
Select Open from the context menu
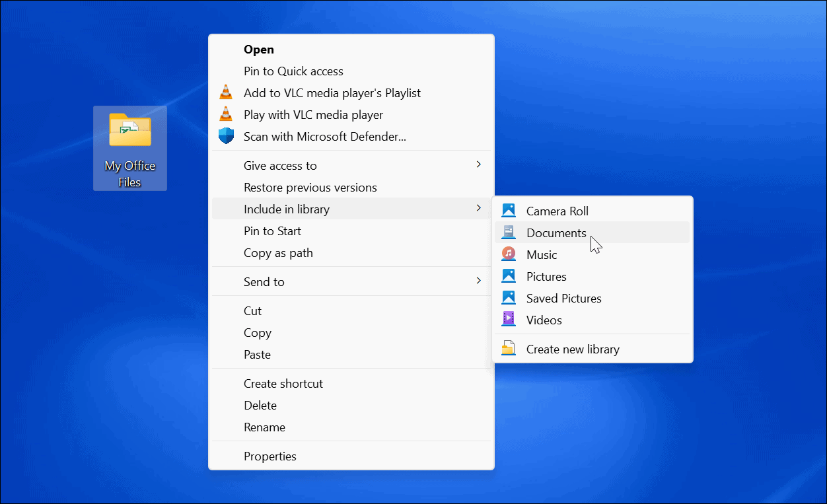point(258,49)
